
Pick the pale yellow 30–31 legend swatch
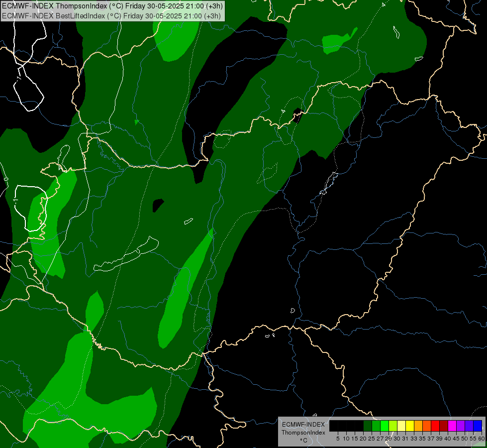click(401, 426)
